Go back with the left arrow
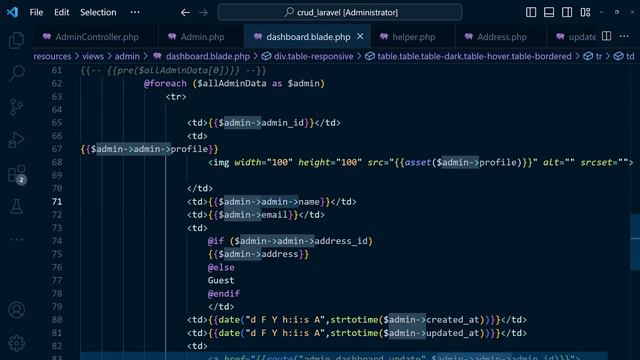This screenshot has width=640, height=360. click(x=185, y=13)
